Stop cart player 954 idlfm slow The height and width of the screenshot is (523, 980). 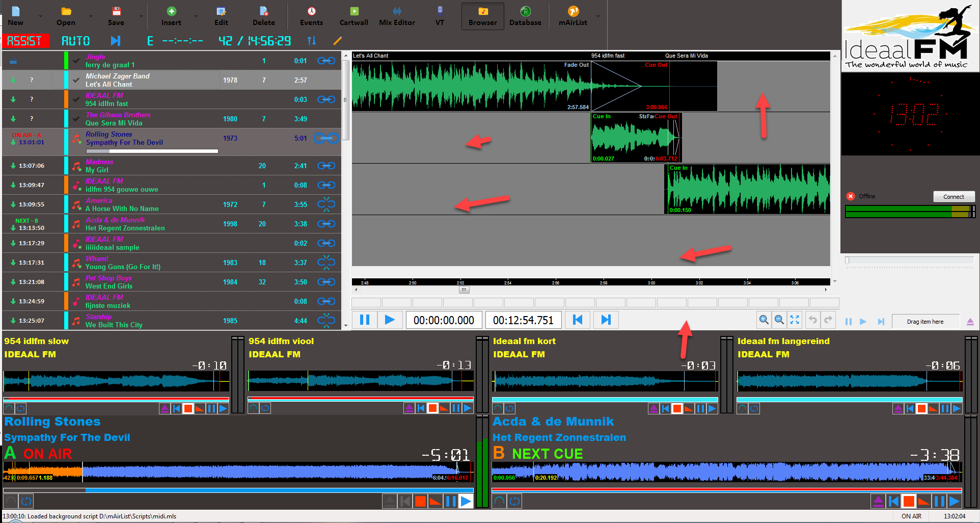point(188,408)
